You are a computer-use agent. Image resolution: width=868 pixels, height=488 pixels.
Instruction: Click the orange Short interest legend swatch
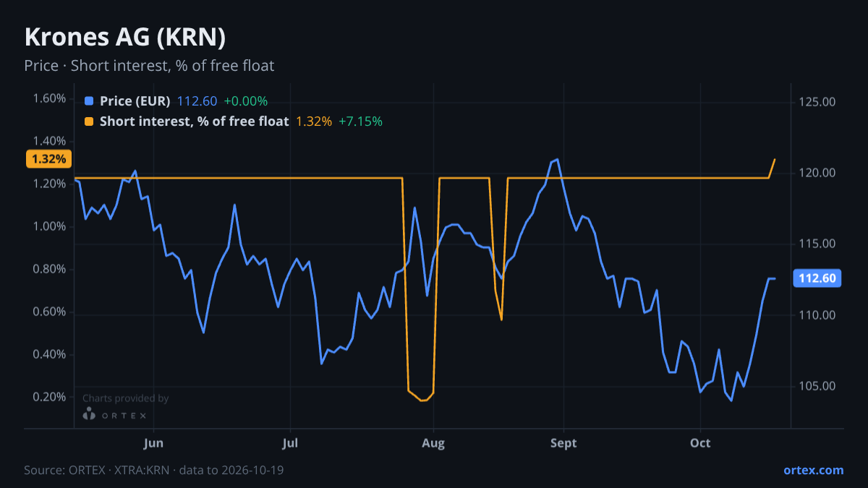89,121
